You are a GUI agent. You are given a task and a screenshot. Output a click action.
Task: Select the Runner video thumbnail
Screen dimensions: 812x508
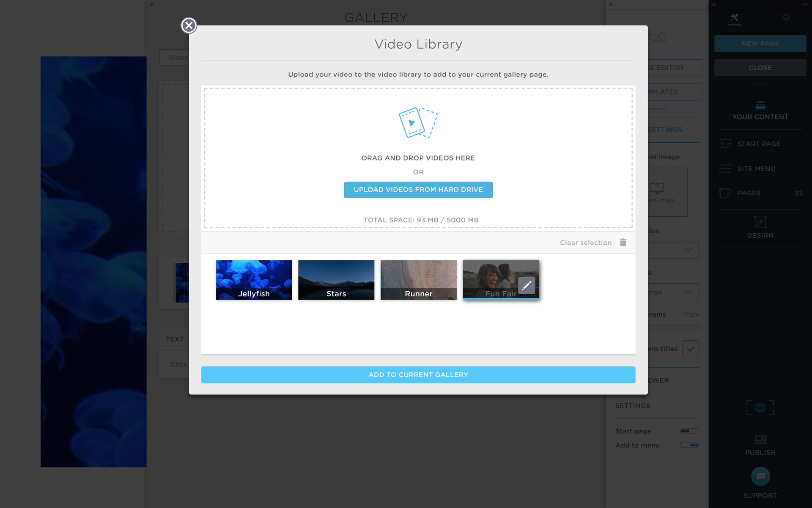(x=418, y=280)
